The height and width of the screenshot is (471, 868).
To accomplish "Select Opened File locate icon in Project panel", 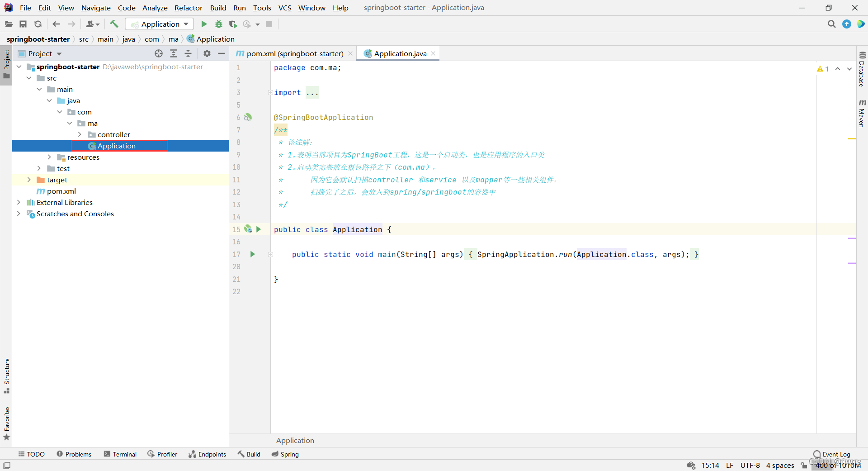I will pyautogui.click(x=159, y=53).
